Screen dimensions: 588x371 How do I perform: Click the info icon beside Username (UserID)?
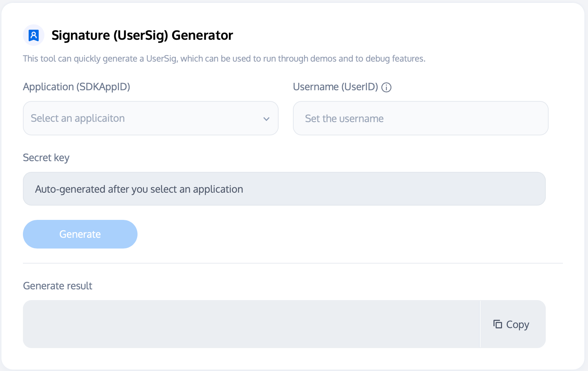(x=386, y=87)
